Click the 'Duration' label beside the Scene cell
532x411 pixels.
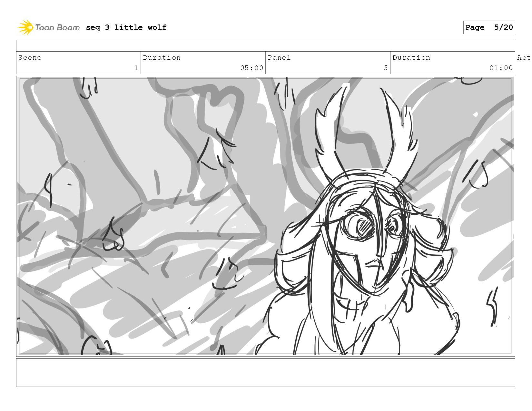click(x=162, y=58)
